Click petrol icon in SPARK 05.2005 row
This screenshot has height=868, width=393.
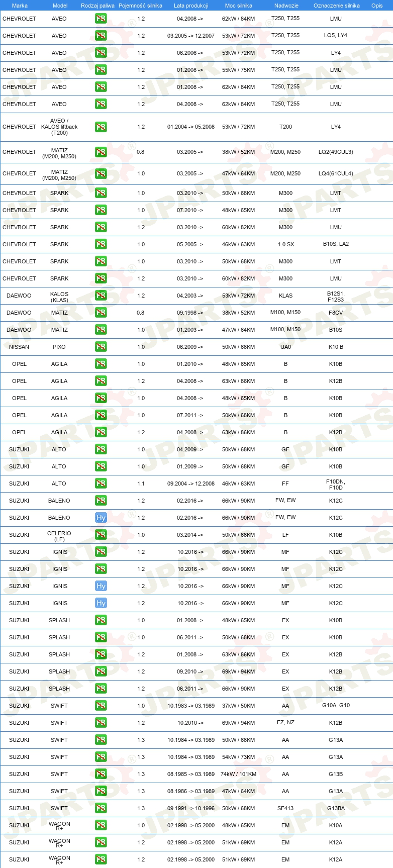coord(101,244)
